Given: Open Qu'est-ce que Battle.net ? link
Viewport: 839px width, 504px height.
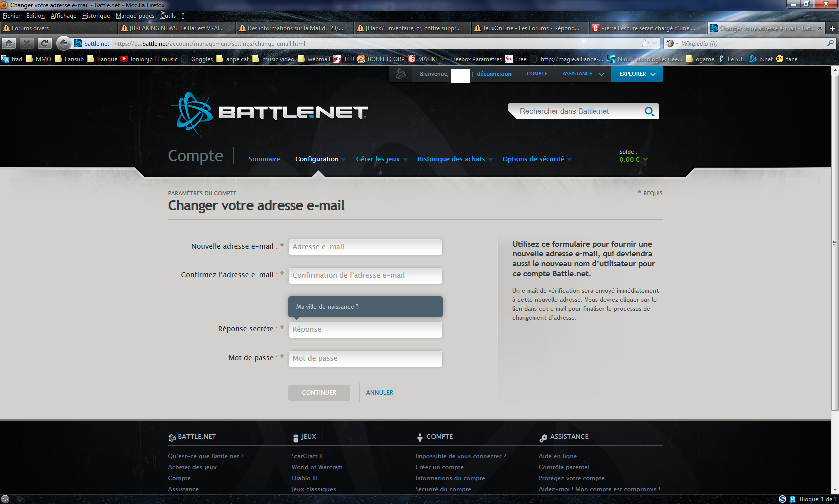Looking at the screenshot, I should (206, 456).
